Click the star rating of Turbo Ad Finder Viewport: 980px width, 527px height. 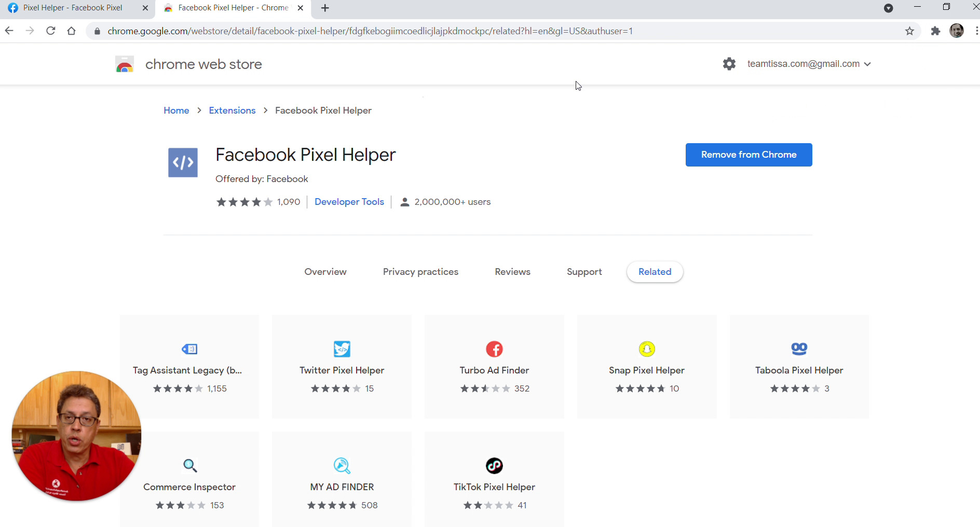pos(485,389)
